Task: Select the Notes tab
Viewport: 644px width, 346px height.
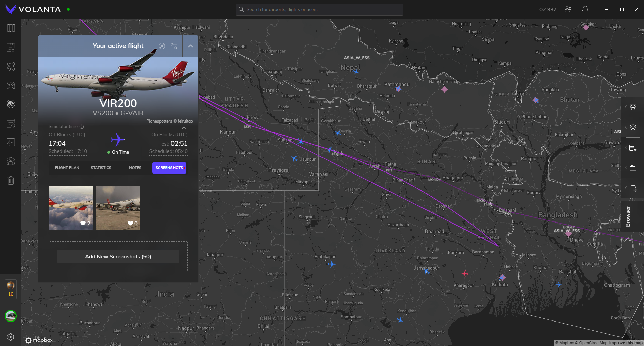Action: pos(135,168)
